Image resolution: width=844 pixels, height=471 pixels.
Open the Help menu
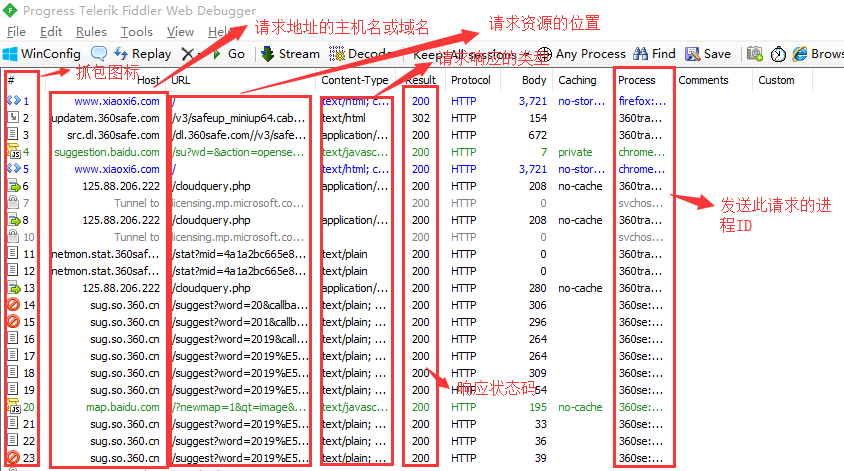click(x=221, y=32)
